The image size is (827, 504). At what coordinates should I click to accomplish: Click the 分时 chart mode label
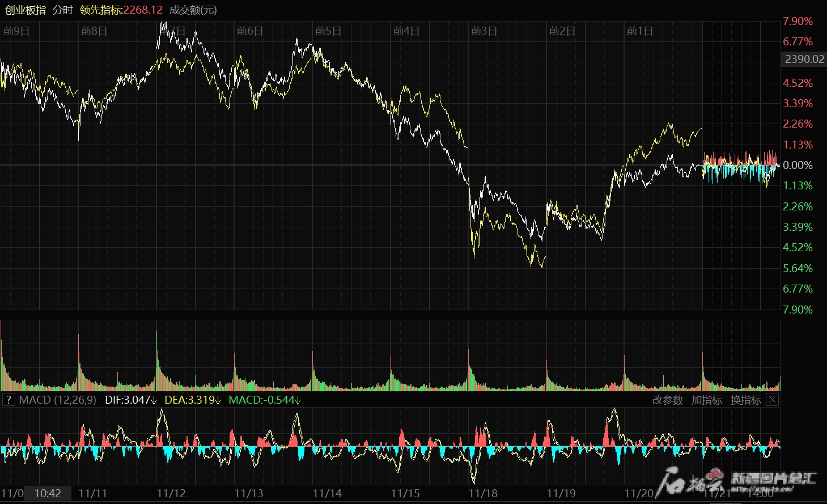click(63, 10)
